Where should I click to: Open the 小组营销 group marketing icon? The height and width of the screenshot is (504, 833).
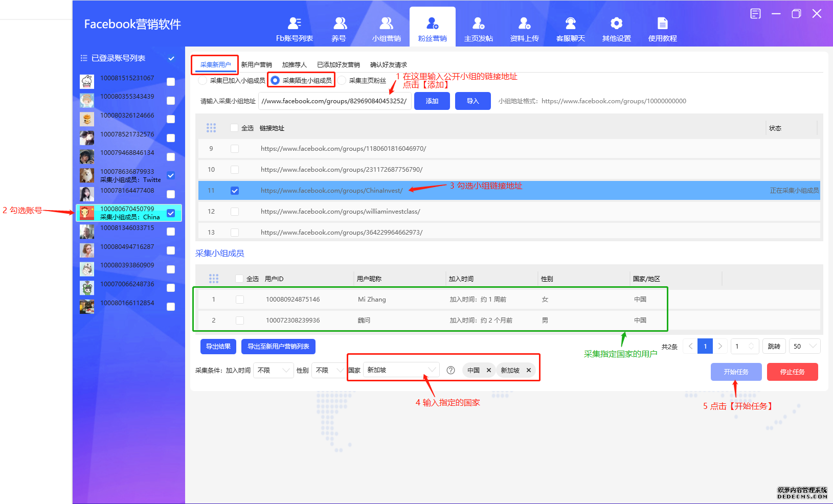tap(387, 24)
